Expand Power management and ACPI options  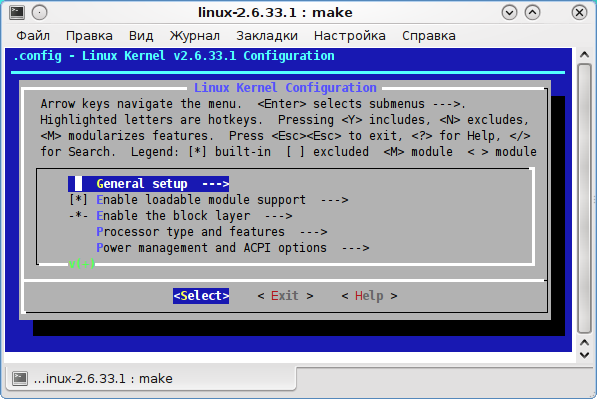[233, 248]
